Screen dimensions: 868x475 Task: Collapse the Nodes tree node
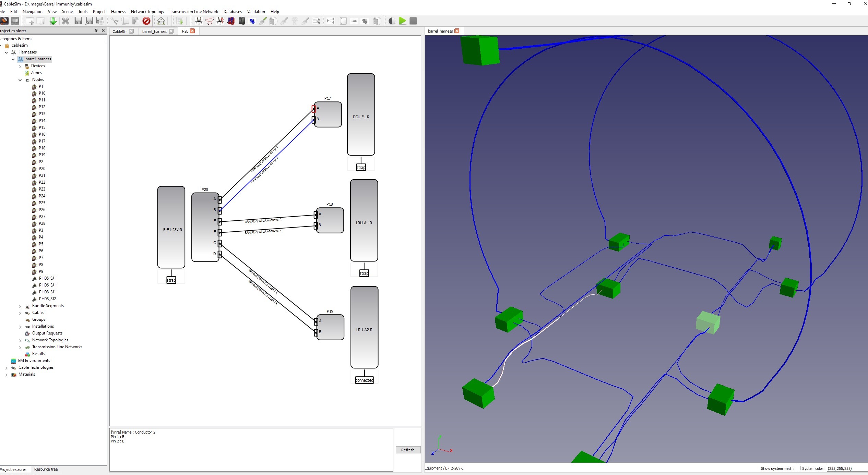[x=20, y=80]
